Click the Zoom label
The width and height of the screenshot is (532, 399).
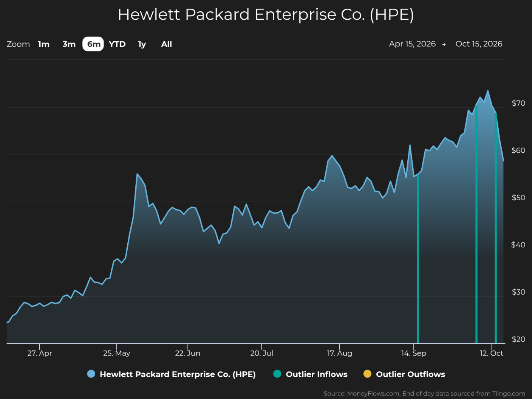tap(18, 44)
